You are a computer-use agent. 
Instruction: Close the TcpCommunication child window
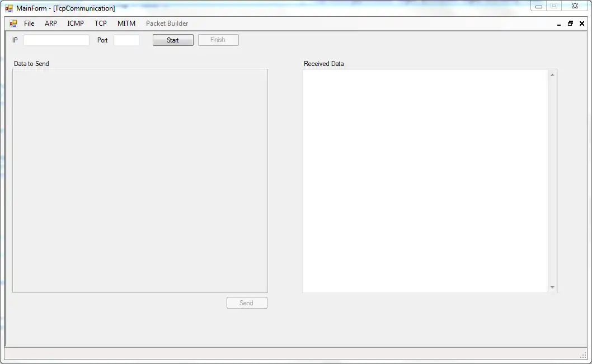[582, 23]
